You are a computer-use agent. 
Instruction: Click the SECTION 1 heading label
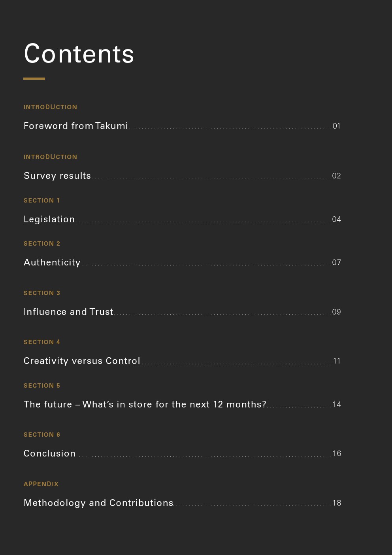pyautogui.click(x=42, y=201)
